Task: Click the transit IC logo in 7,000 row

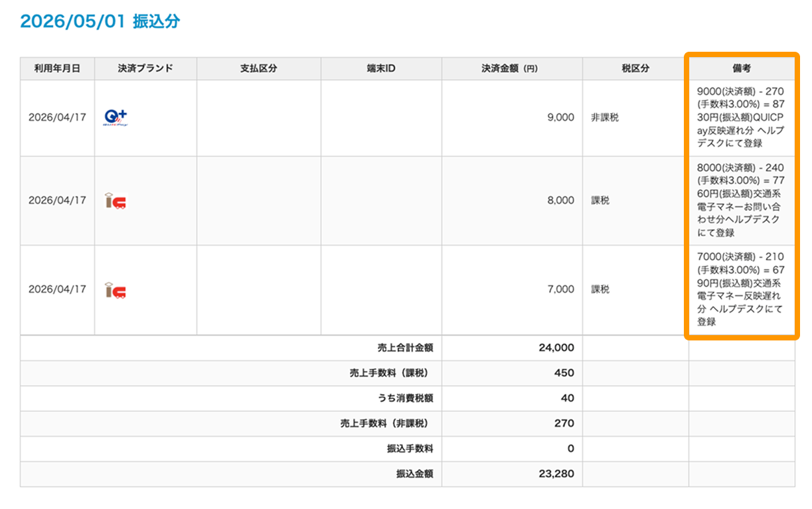Action: tap(116, 290)
